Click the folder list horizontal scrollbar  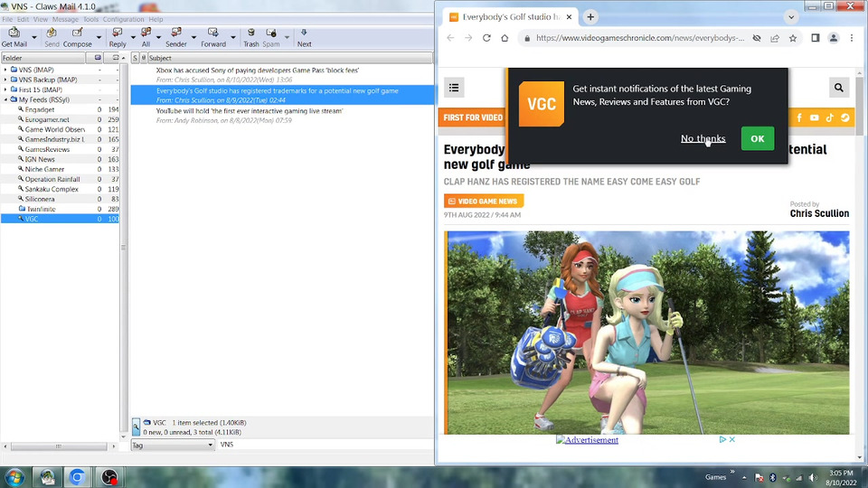pos(58,446)
